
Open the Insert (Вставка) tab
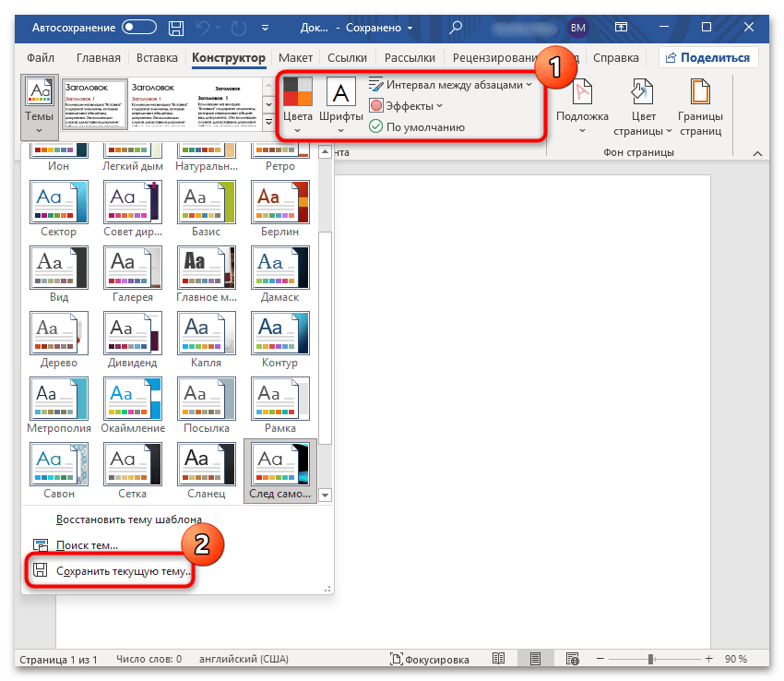pos(157,58)
